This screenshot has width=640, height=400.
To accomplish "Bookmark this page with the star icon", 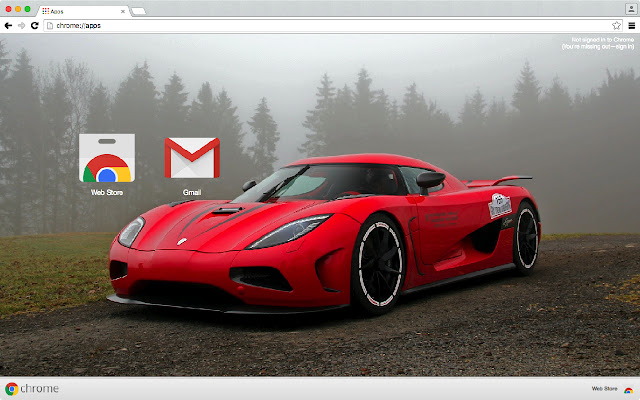I will 616,26.
